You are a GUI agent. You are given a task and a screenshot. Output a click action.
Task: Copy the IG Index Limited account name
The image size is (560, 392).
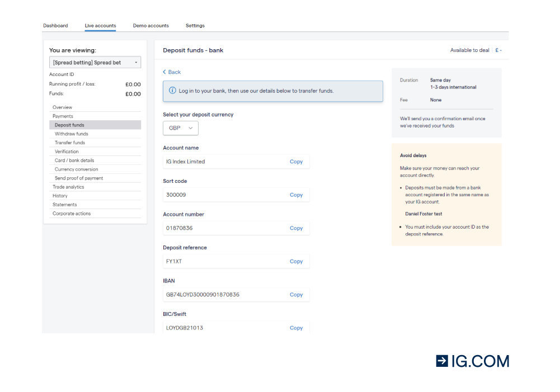click(x=296, y=162)
